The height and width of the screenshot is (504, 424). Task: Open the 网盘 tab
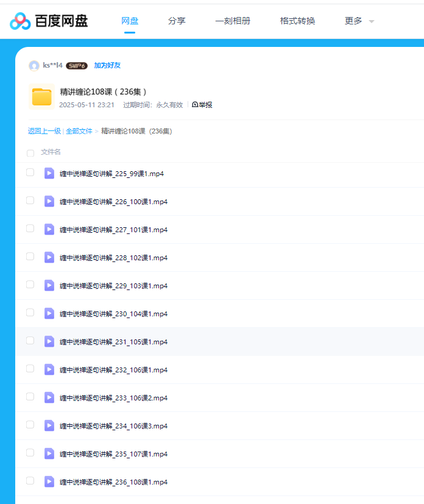tap(130, 21)
